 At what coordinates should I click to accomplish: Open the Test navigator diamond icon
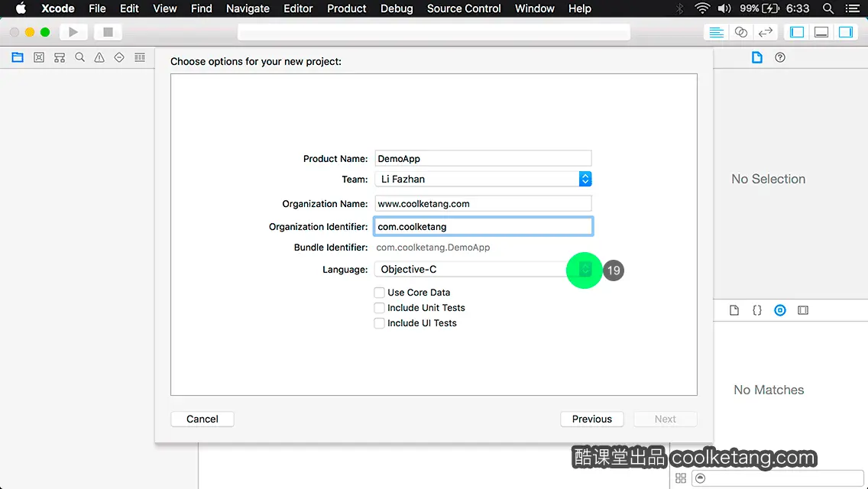(119, 57)
